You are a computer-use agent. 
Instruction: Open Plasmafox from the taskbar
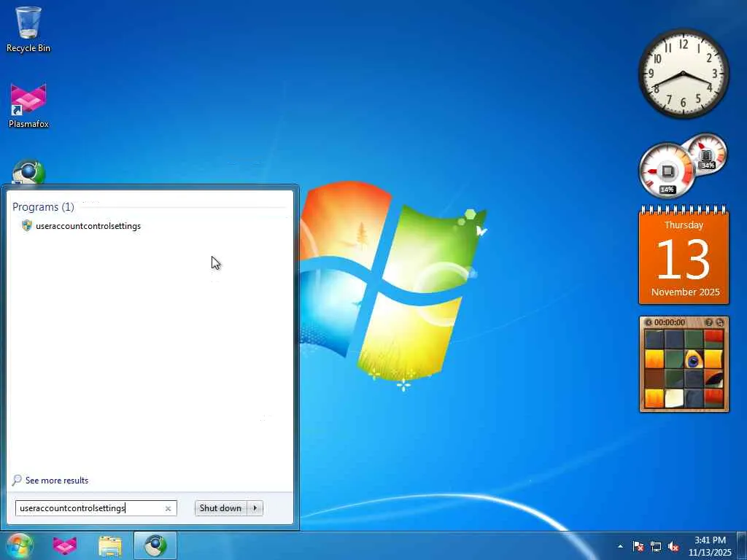tap(65, 545)
